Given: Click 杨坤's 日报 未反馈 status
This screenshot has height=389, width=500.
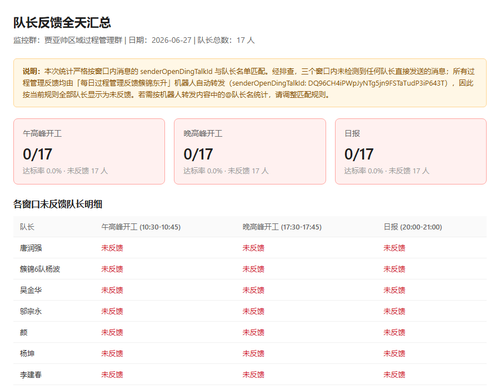Looking at the screenshot, I should point(394,353).
